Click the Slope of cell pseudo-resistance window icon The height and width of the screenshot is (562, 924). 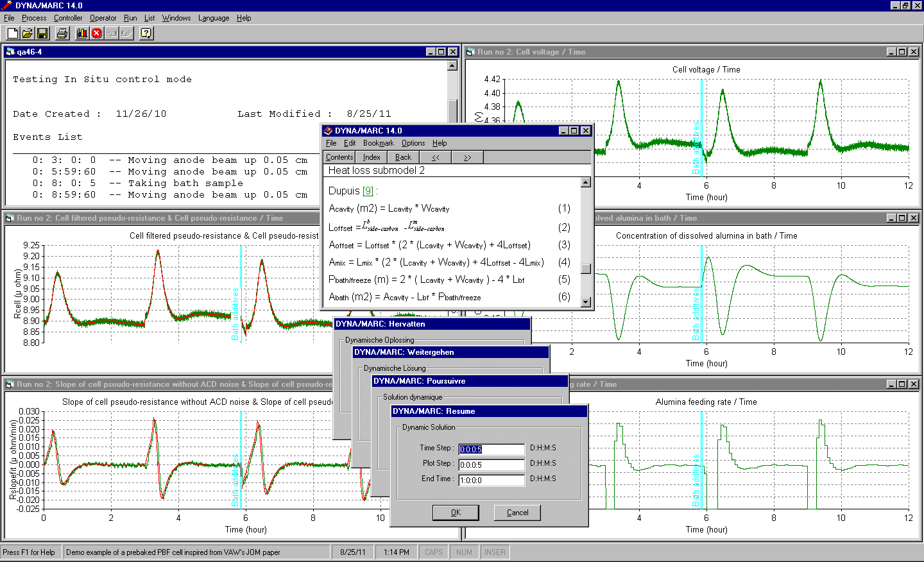pos(10,384)
